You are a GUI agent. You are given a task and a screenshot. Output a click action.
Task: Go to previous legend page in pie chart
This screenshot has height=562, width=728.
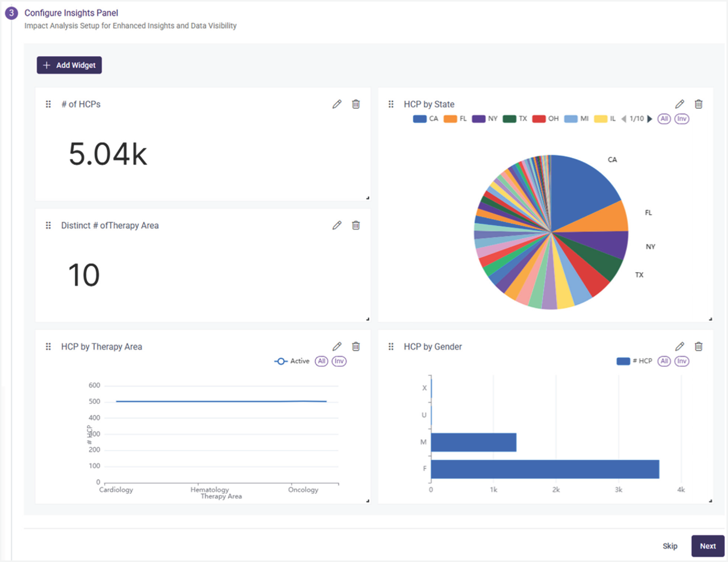624,119
